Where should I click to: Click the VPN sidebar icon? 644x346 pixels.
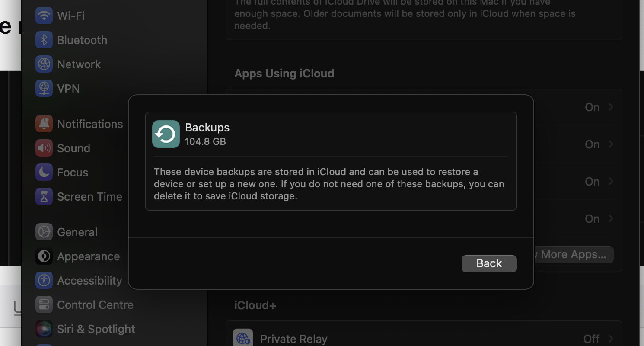tap(44, 89)
